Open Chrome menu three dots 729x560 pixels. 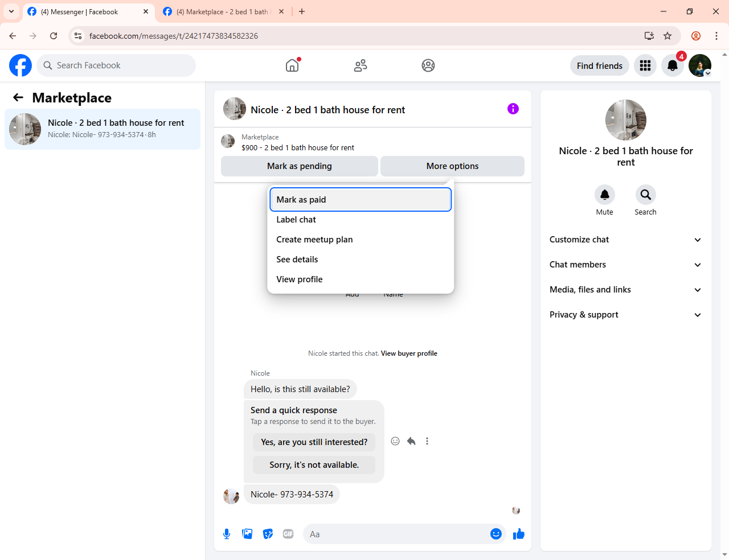716,36
